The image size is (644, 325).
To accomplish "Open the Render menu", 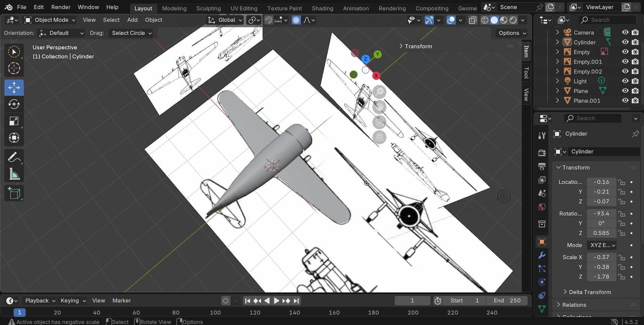I will (x=61, y=7).
